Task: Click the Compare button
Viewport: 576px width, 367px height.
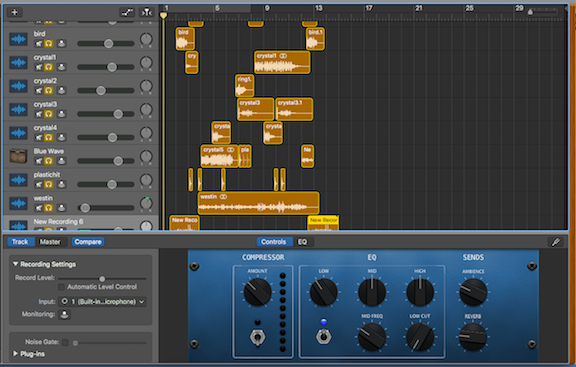Action: [x=88, y=242]
